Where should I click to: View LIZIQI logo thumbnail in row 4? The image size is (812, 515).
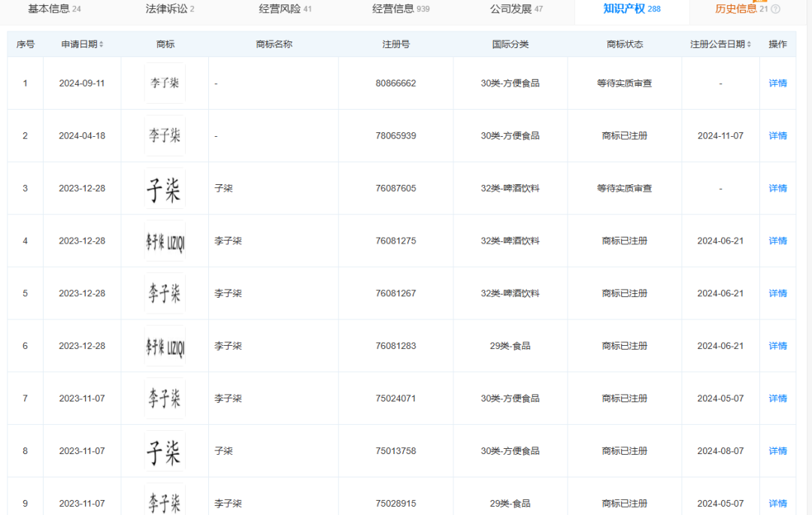[165, 241]
